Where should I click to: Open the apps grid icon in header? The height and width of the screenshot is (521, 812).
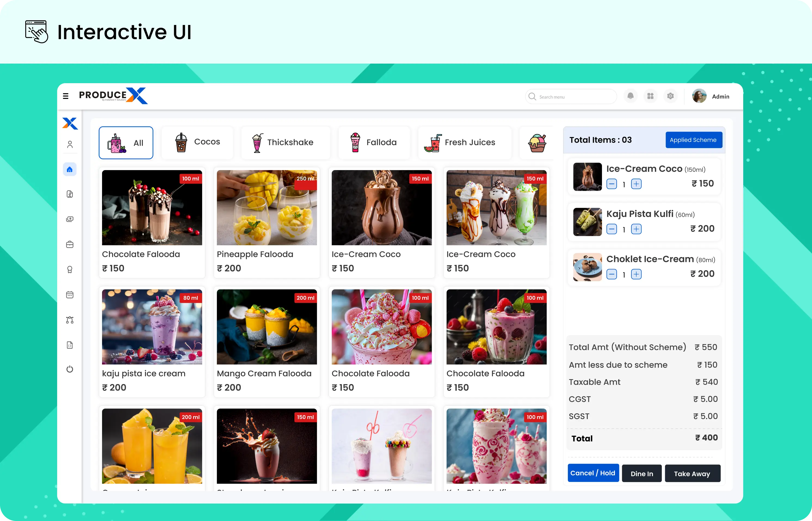click(x=650, y=96)
